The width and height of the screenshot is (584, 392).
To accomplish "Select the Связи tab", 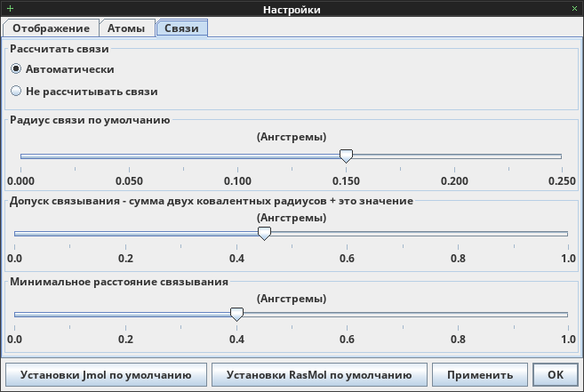I will (181, 28).
